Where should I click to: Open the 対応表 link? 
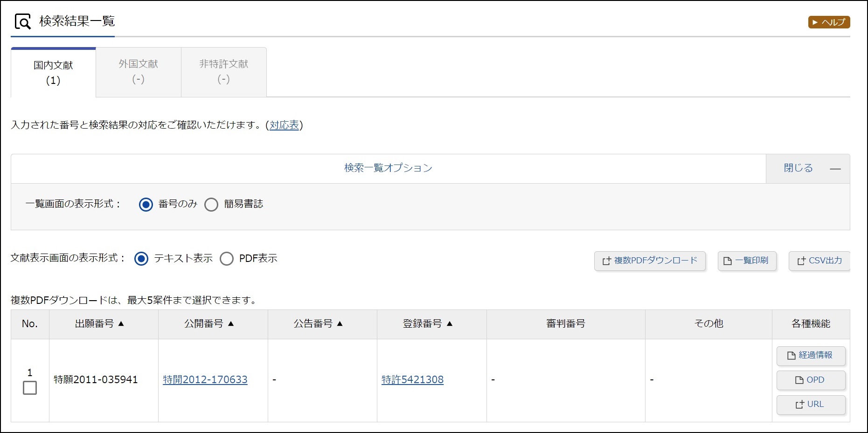[284, 125]
